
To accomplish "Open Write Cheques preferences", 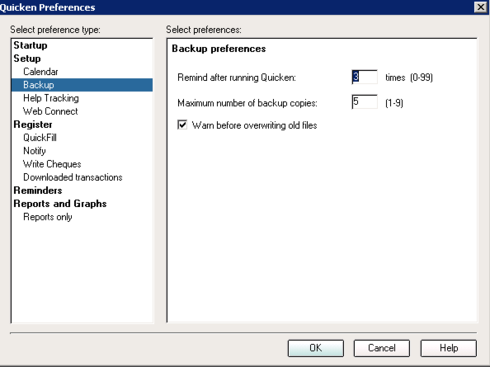I will [x=52, y=164].
